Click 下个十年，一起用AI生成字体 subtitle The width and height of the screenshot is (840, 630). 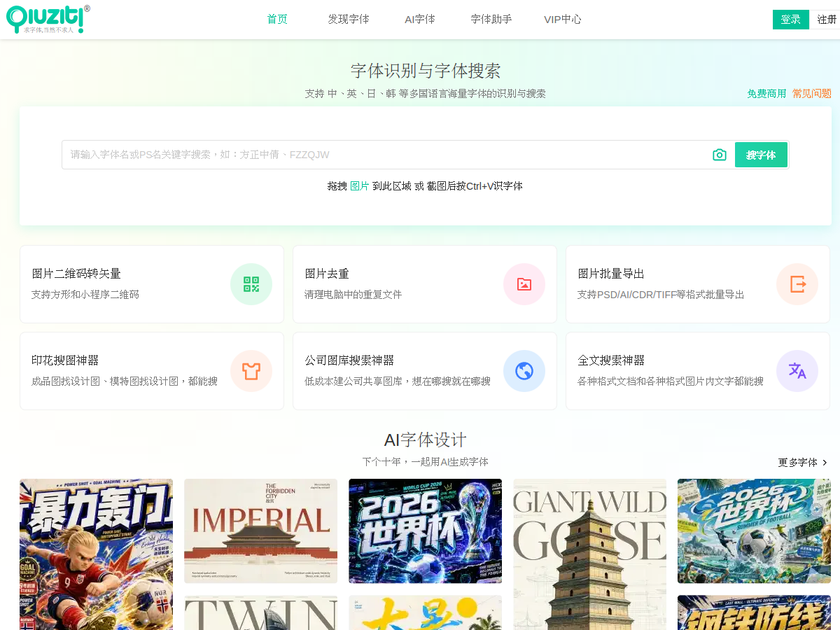click(x=425, y=462)
